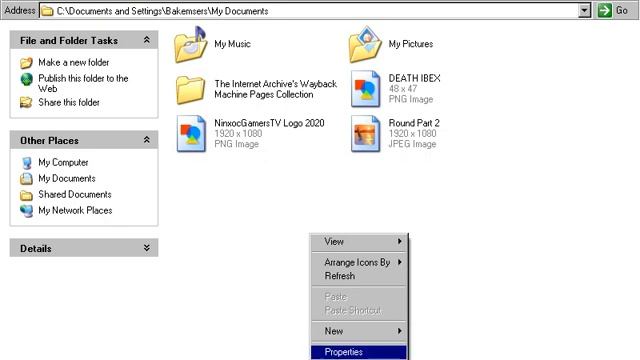640x360 pixels.
Task: Collapse the Other Places panel
Action: (x=147, y=140)
